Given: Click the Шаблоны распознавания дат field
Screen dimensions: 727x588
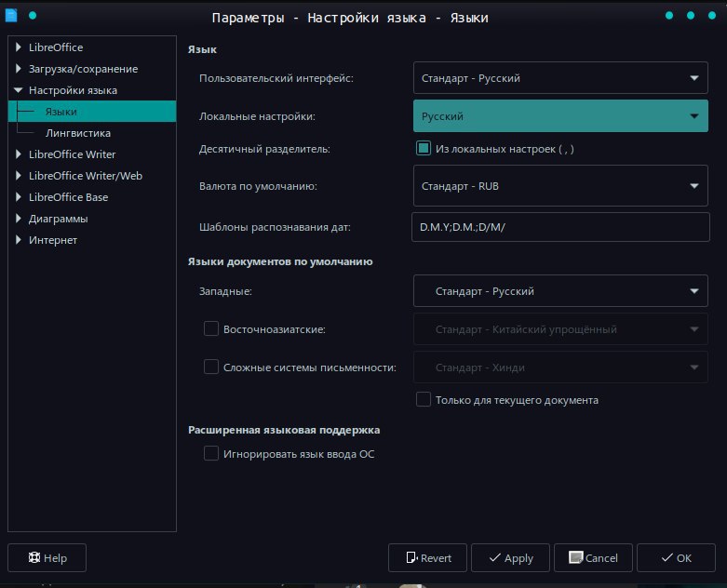Looking at the screenshot, I should click(560, 227).
